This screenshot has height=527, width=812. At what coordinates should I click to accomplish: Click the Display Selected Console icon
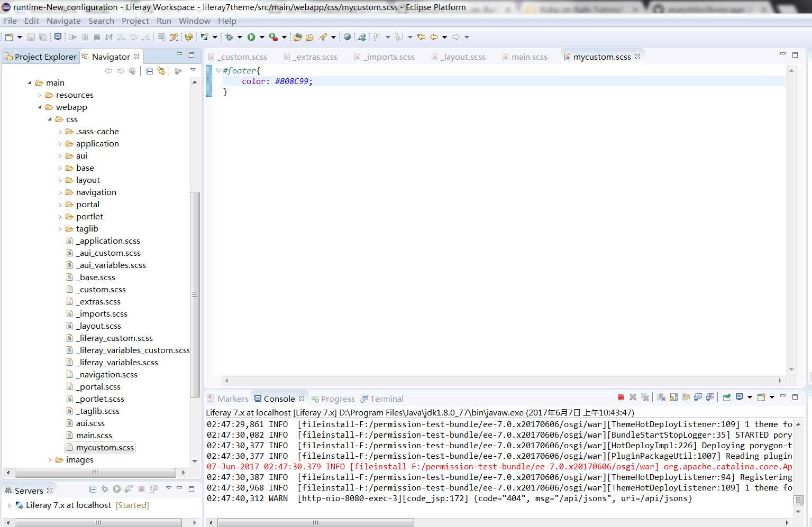[x=739, y=397]
